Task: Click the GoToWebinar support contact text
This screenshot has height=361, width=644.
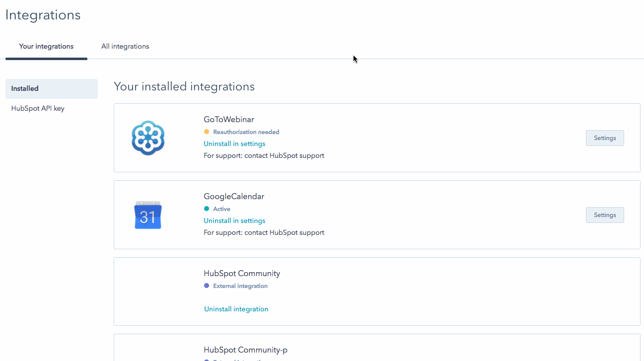Action: 264,155
